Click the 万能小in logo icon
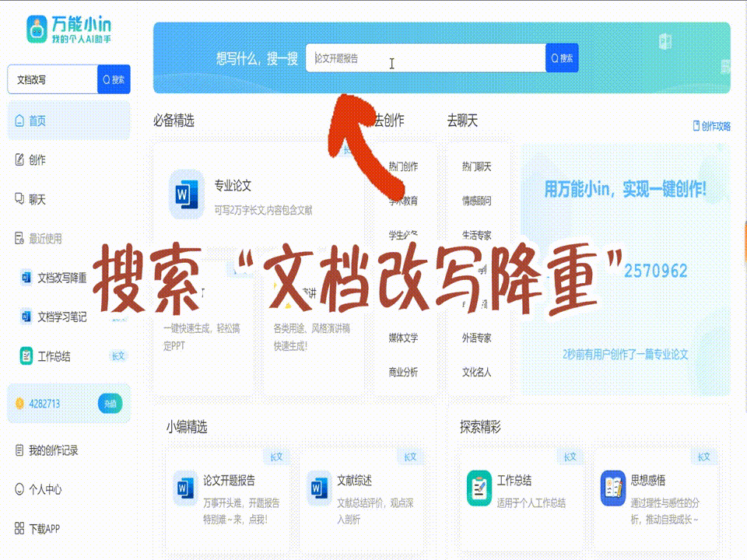Screen dimensions: 747x560 pos(35,29)
